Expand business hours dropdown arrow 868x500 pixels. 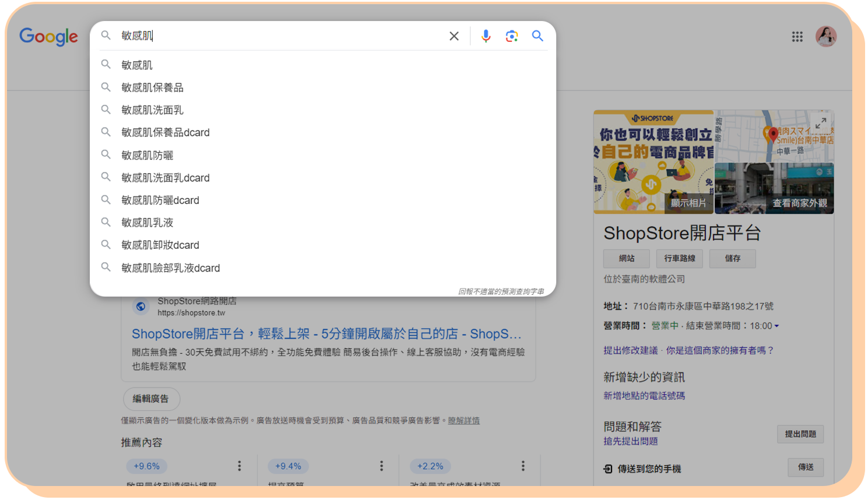776,326
